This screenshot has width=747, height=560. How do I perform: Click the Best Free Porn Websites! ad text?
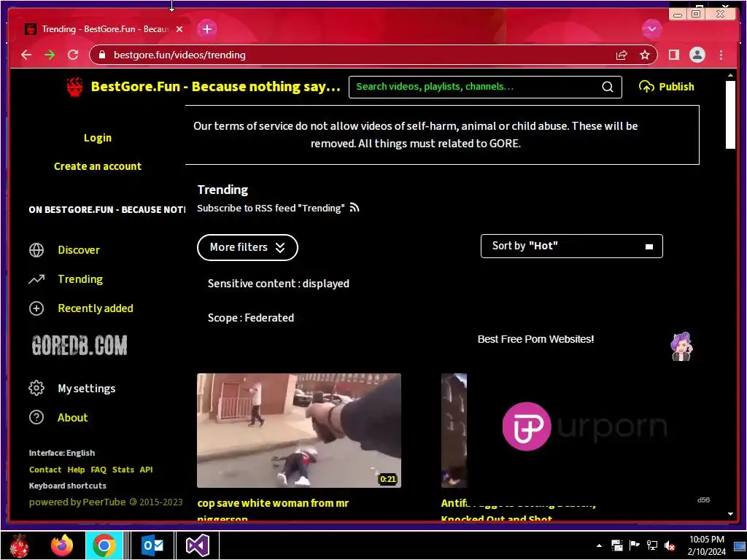tap(535, 339)
